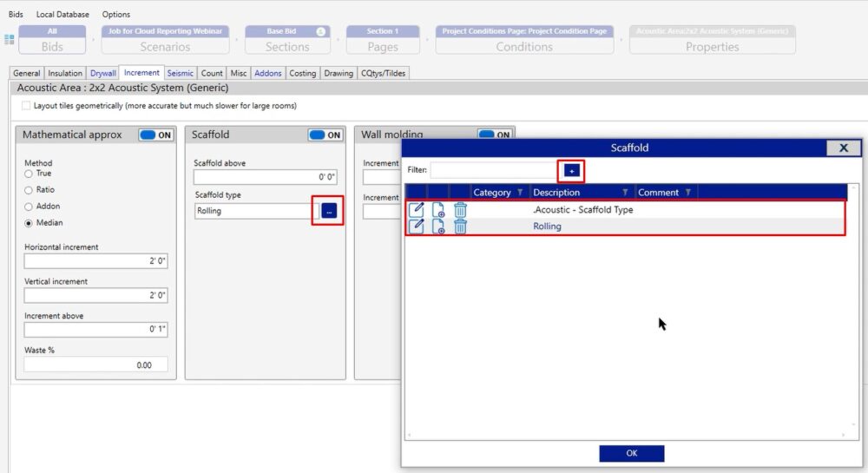The width and height of the screenshot is (868, 473).
Task: Switch to the Seismic tab
Action: point(181,73)
